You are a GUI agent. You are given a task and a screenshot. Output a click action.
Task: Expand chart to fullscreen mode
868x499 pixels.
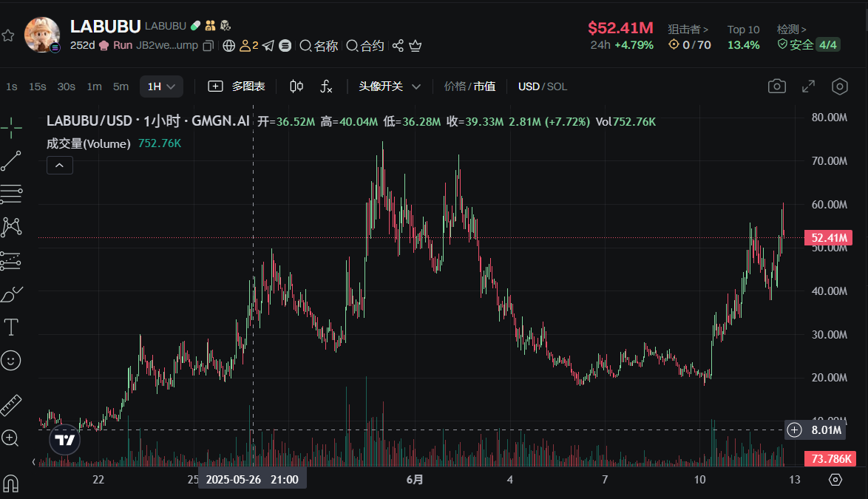tap(809, 86)
